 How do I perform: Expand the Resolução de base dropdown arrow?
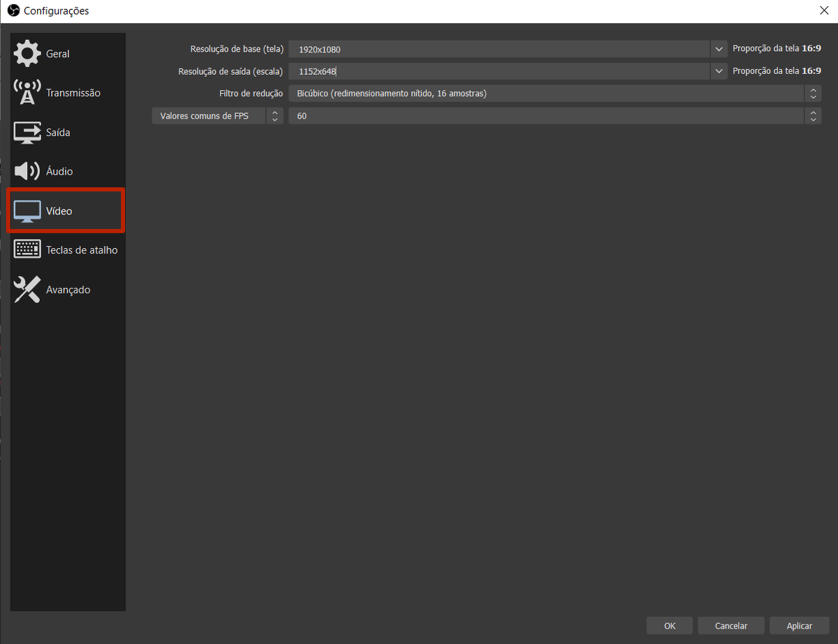click(719, 50)
